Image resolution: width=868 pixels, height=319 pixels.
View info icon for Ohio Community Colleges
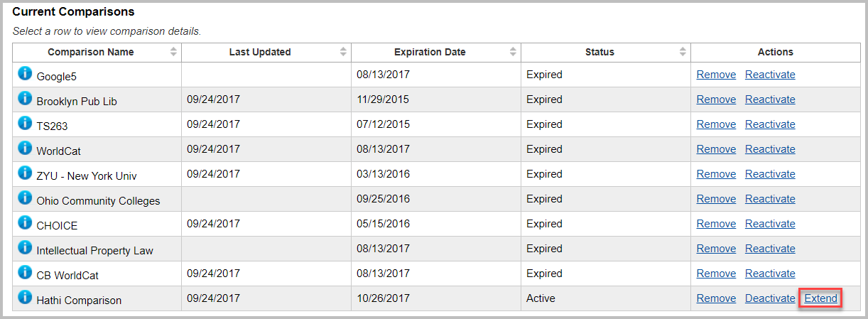tap(26, 198)
